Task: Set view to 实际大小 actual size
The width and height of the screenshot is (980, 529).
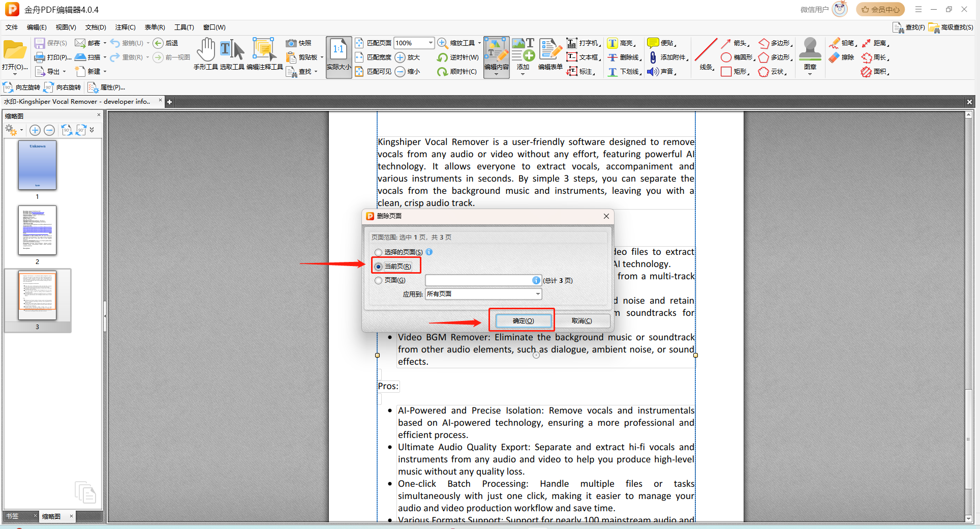Action: (339, 56)
